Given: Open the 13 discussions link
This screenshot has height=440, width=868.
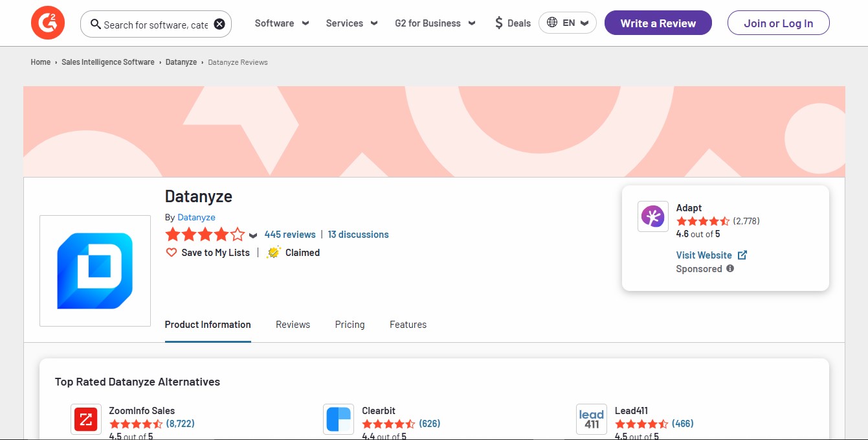Looking at the screenshot, I should click(x=359, y=235).
